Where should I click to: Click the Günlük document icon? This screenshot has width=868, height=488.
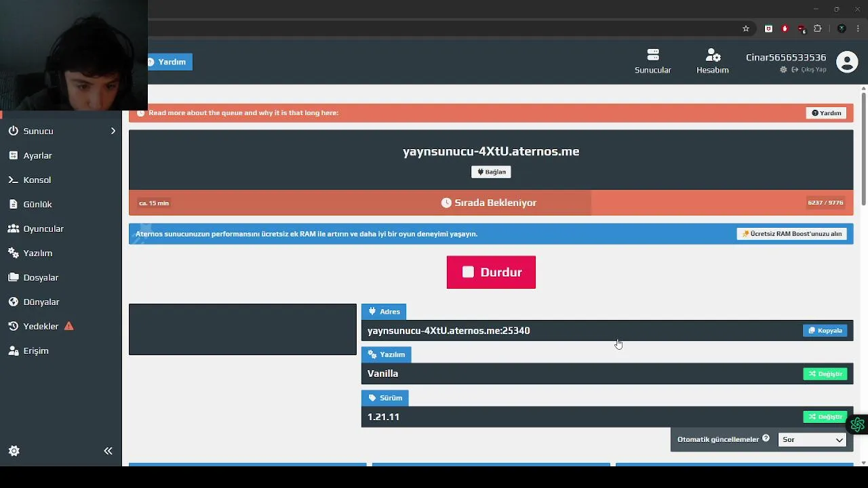coord(14,204)
